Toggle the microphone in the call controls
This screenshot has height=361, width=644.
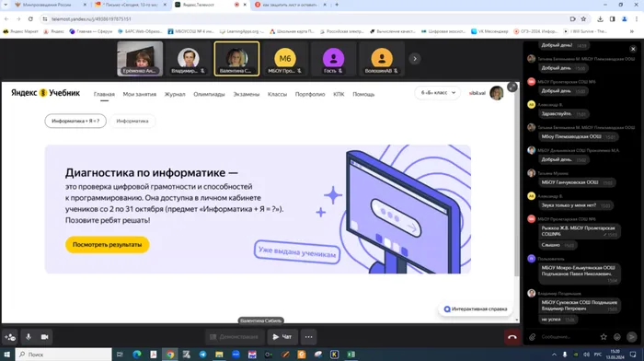(x=29, y=337)
